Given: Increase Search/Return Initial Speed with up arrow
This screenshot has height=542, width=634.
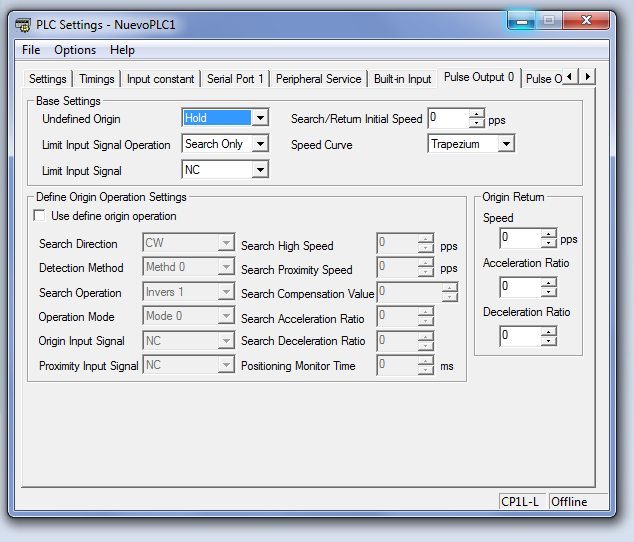Looking at the screenshot, I should 477,114.
